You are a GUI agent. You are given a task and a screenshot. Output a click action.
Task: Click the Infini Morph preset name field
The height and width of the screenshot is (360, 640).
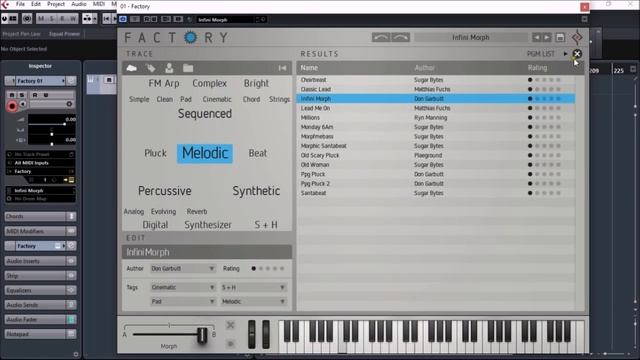[207, 252]
